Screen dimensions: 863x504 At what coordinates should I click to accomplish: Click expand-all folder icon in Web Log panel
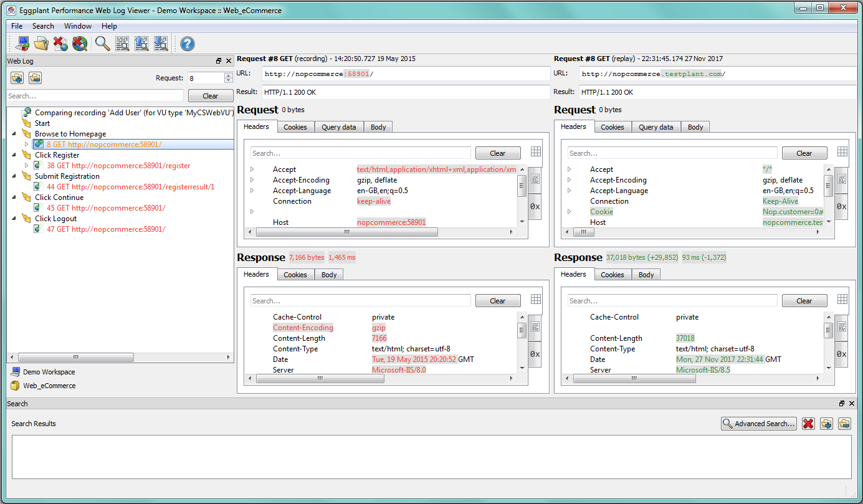click(x=17, y=78)
